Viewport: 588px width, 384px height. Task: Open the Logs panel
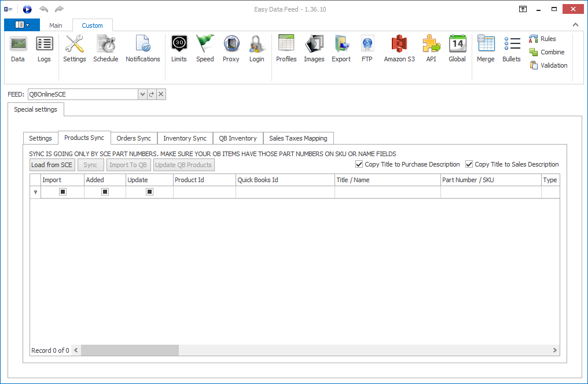click(44, 49)
